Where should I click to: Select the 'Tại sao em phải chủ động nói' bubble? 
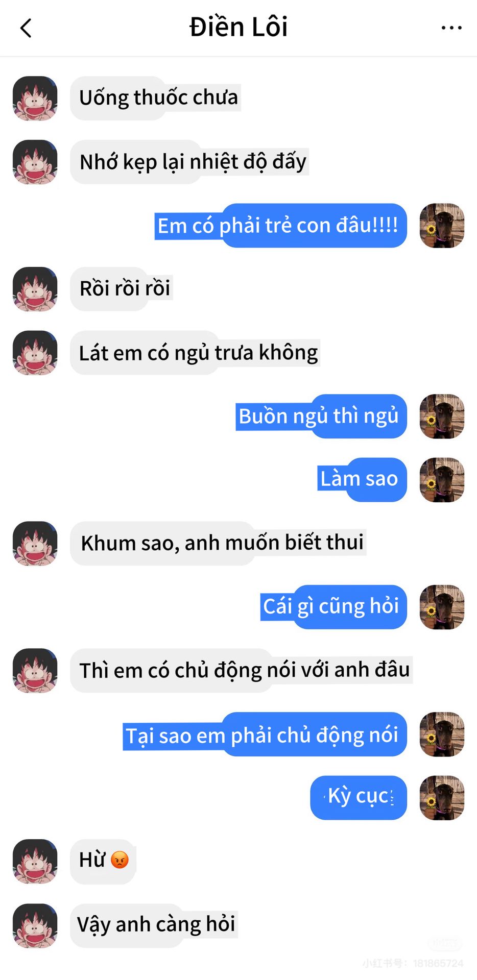tap(265, 734)
